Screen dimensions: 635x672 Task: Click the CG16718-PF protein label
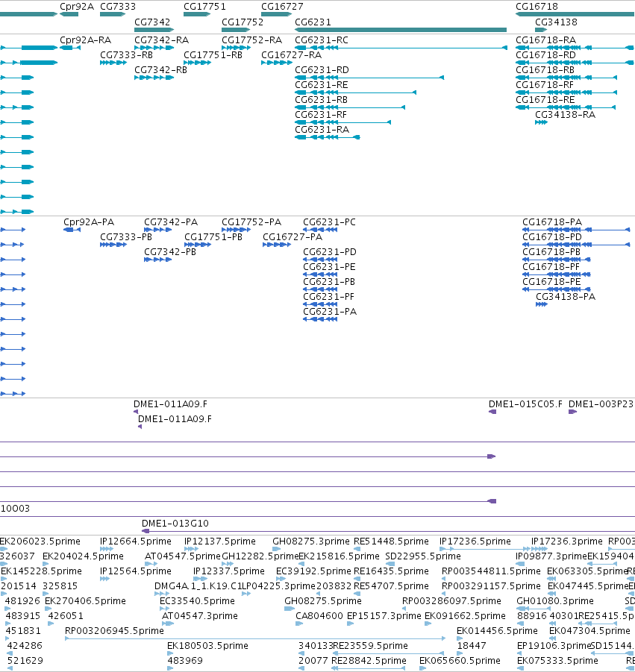coord(551,266)
